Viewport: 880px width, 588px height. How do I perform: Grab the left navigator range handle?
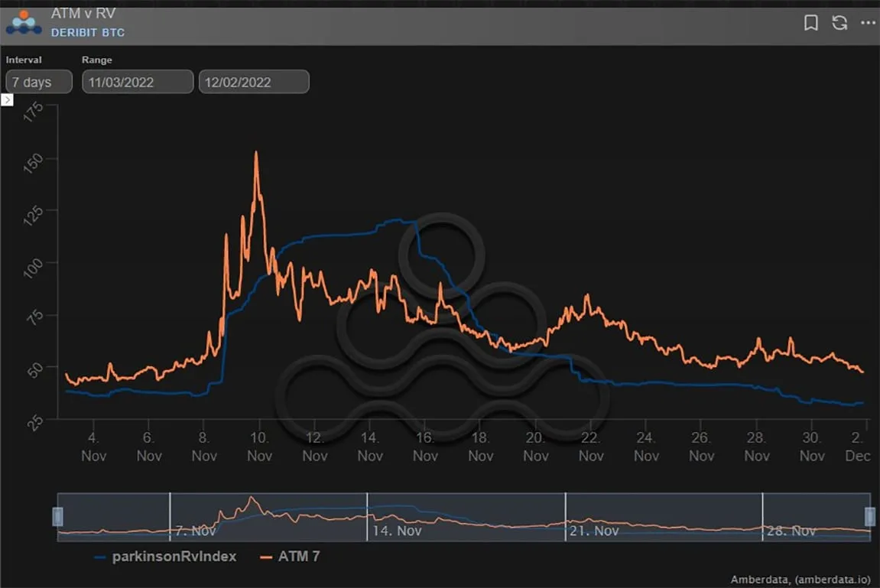click(x=58, y=517)
